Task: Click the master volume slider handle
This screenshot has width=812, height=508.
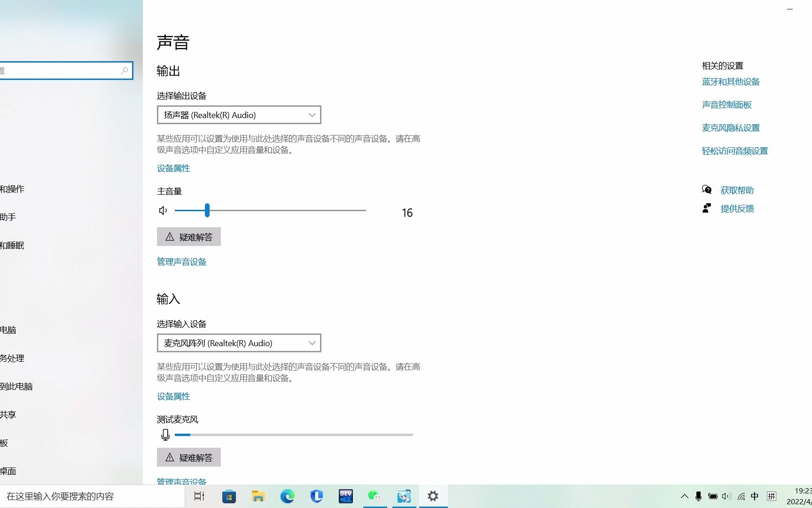Action: [x=207, y=210]
